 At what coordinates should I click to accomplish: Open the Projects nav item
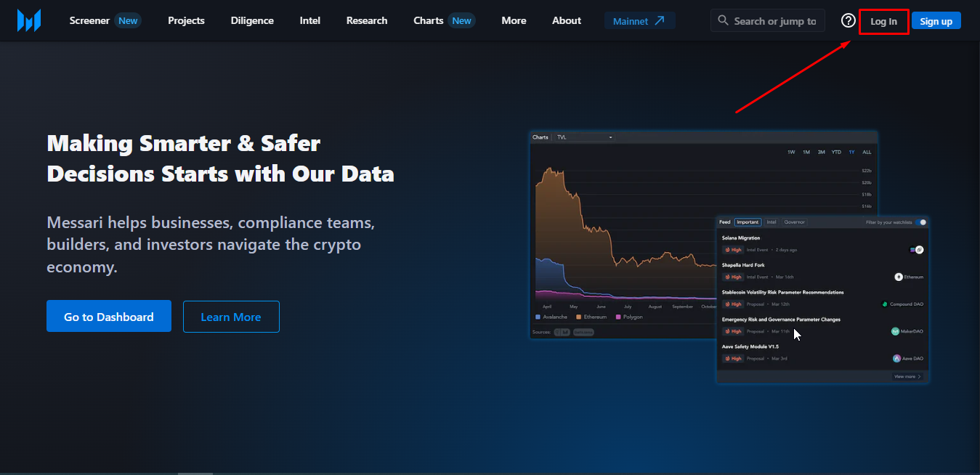click(186, 20)
